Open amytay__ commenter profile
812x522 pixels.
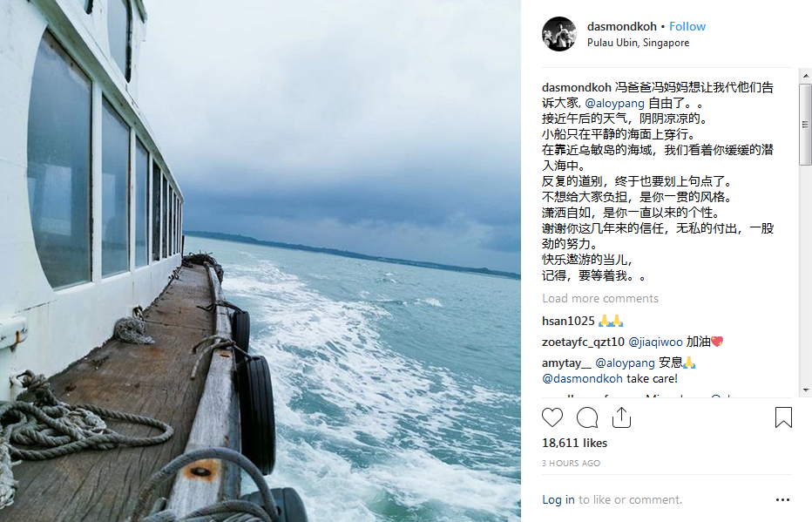pyautogui.click(x=566, y=363)
